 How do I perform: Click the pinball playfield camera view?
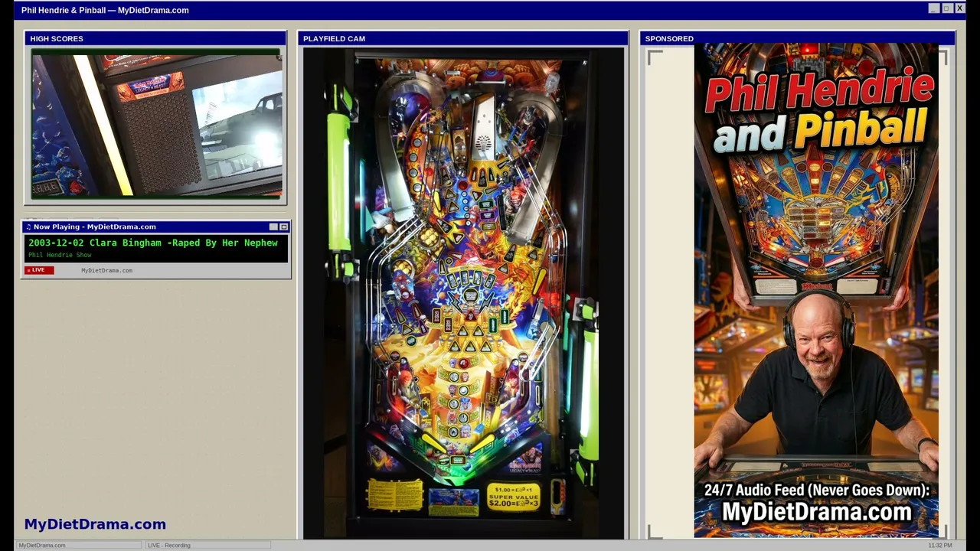point(463,293)
